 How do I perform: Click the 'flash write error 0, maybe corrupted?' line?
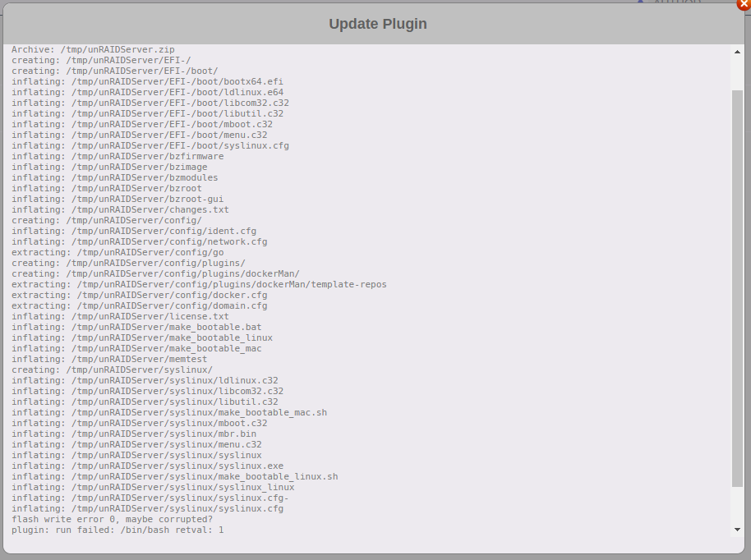click(112, 519)
